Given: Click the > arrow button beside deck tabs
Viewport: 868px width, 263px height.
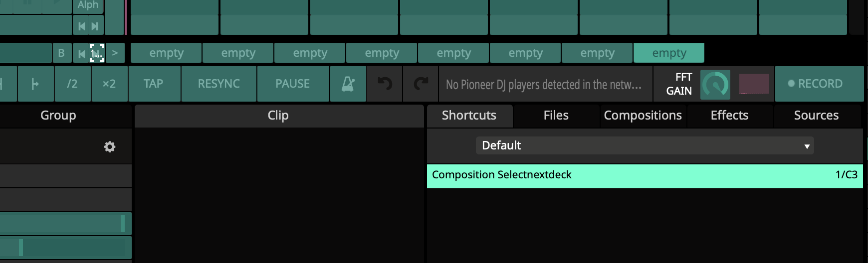Looking at the screenshot, I should (115, 53).
